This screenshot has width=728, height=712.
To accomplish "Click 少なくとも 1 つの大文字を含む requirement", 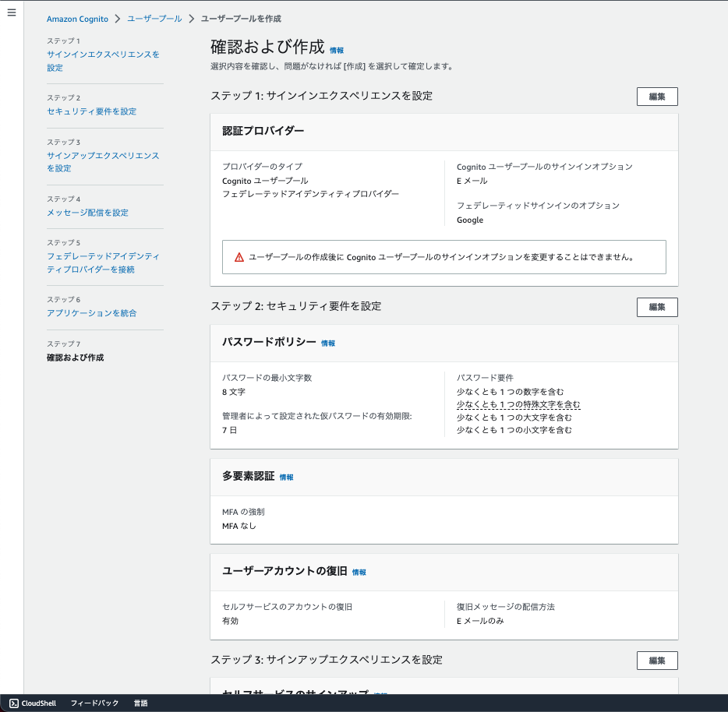I will click(x=514, y=418).
